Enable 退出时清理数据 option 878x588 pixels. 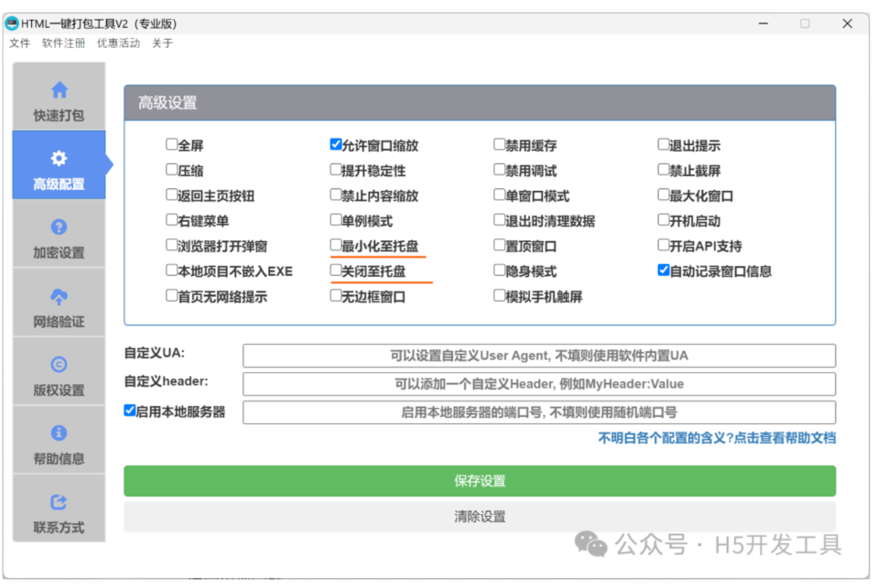499,220
